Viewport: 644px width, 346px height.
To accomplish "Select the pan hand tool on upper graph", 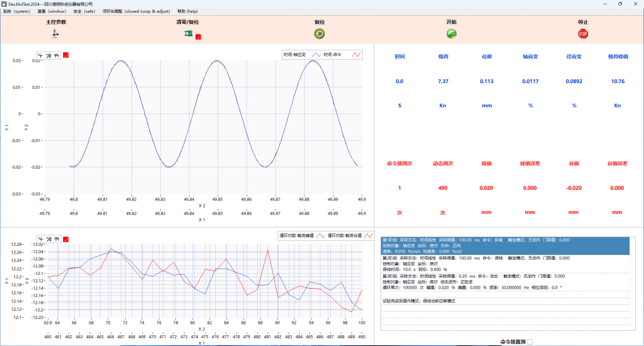I will coord(56,55).
